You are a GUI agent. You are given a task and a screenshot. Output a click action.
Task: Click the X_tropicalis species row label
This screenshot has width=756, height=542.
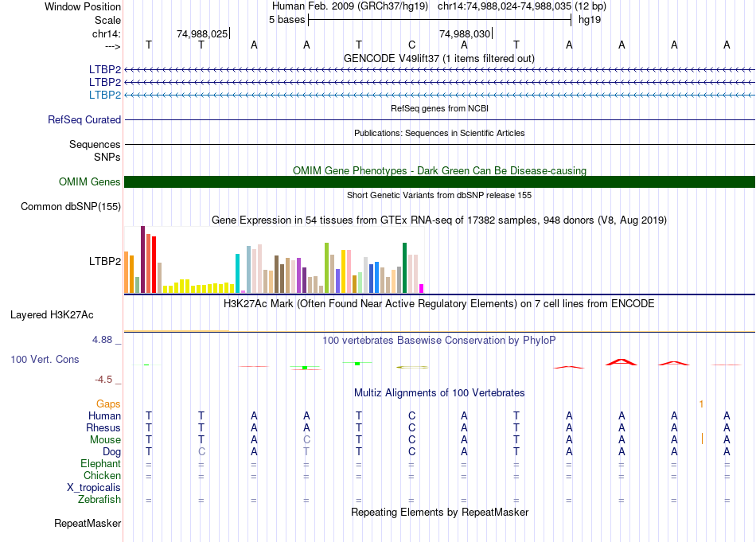94,488
